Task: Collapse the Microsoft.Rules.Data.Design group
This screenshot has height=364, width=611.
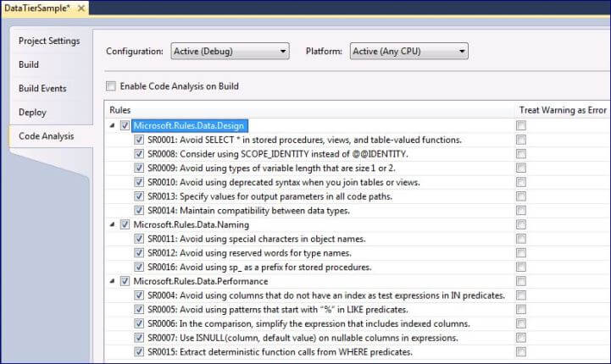Action: (x=113, y=125)
